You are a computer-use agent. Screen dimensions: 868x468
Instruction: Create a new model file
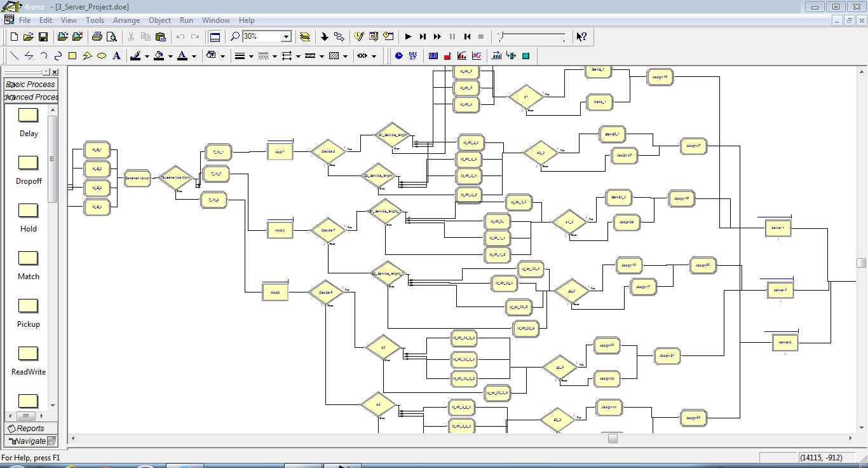(x=14, y=37)
